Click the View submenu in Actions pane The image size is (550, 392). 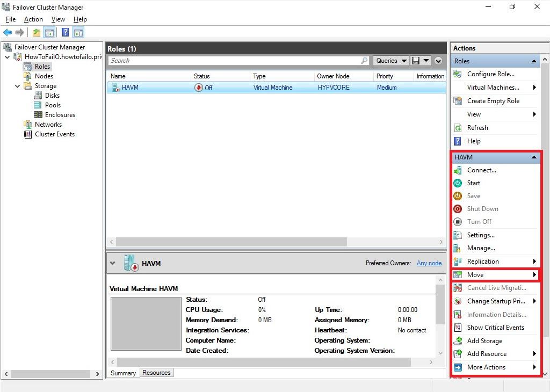(x=495, y=114)
